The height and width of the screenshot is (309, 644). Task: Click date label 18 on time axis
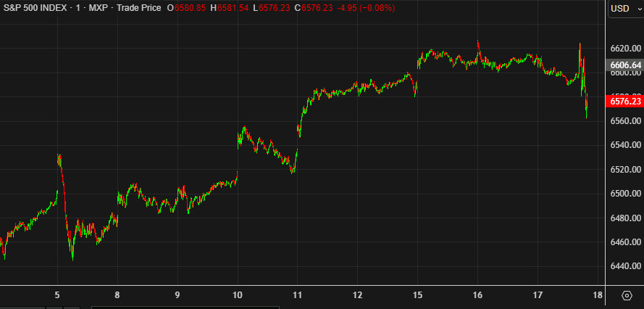[597, 295]
